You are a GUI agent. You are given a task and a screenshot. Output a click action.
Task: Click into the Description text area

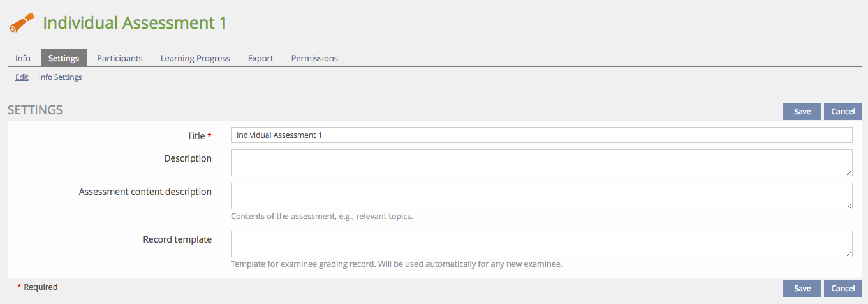pyautogui.click(x=541, y=163)
